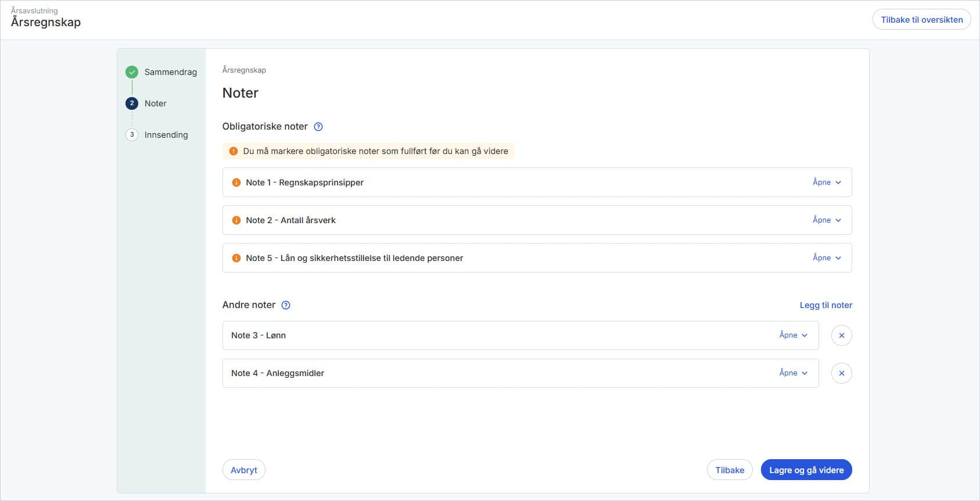
Task: Remove Note 3 - Lønn with X icon
Action: click(x=841, y=335)
